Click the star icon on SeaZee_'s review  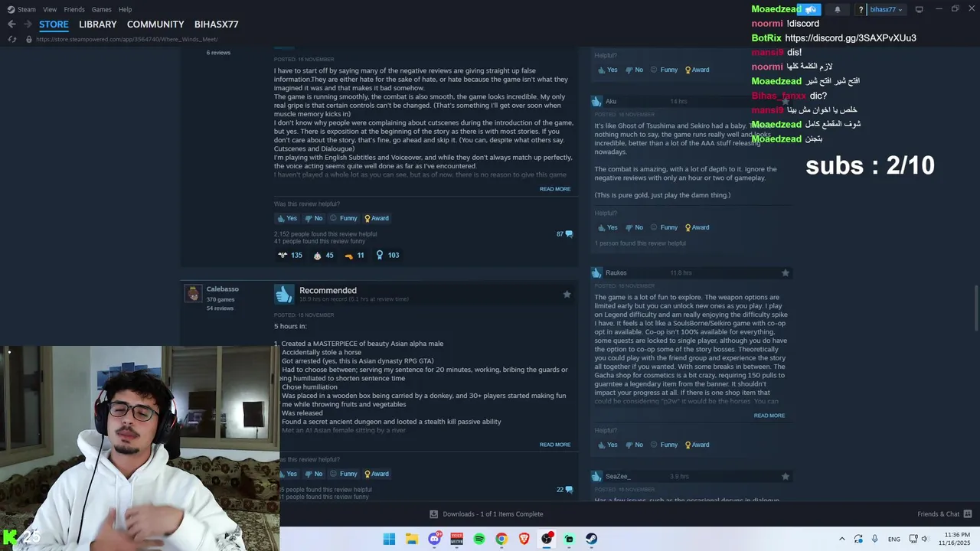[785, 476]
